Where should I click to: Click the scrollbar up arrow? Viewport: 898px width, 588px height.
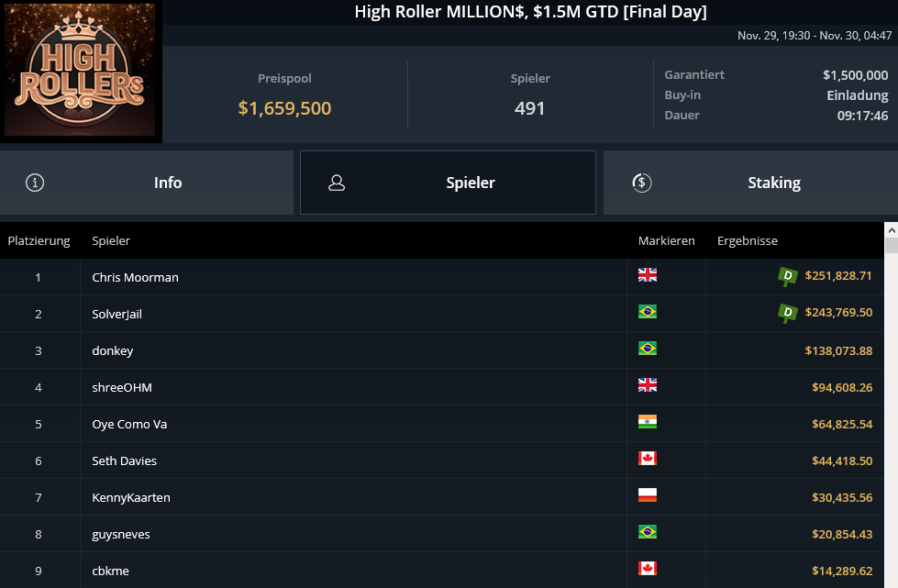click(891, 229)
